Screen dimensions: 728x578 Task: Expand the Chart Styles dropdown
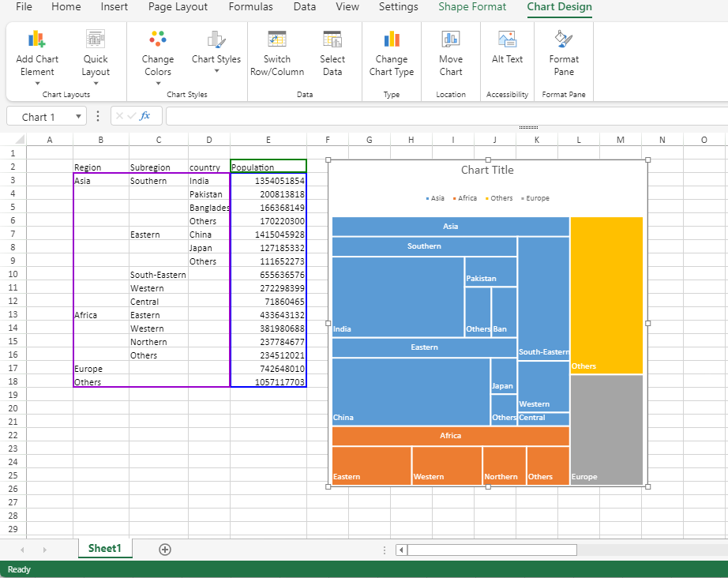(216, 71)
